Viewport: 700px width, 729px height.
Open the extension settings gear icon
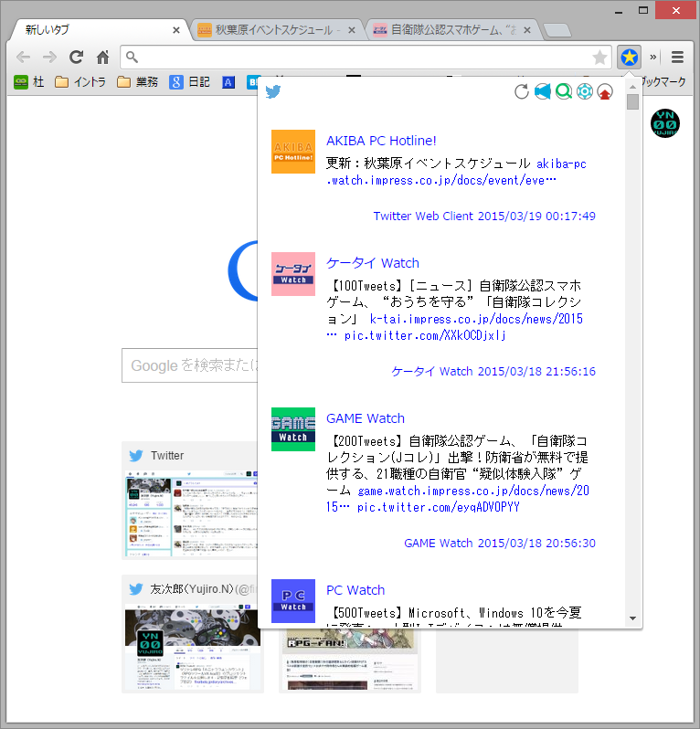click(x=585, y=91)
